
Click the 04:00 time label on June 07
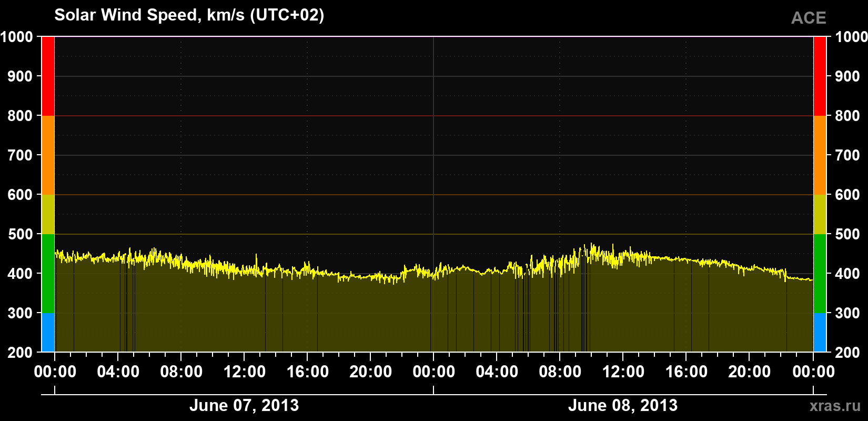(x=118, y=372)
